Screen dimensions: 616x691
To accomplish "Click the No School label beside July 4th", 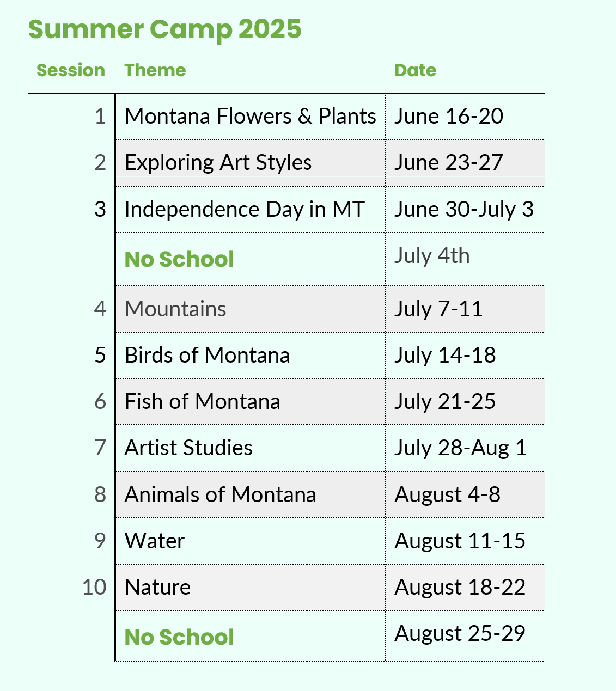I will (179, 259).
